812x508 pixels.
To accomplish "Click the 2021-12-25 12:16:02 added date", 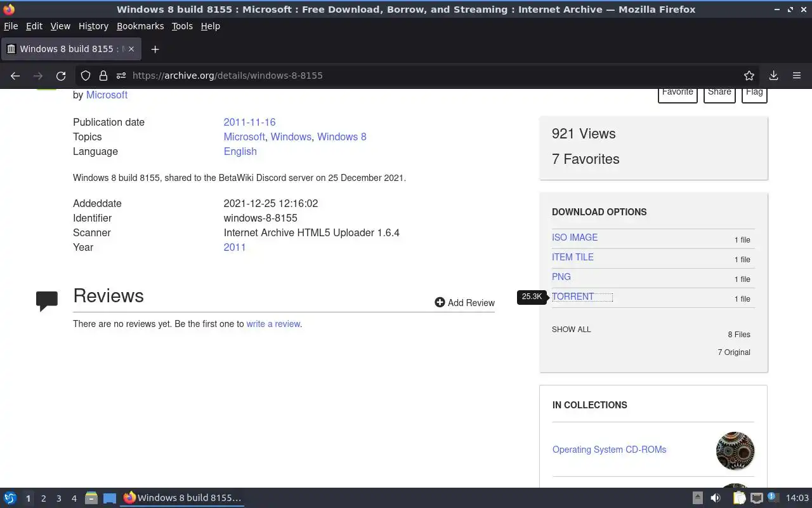I will point(271,203).
